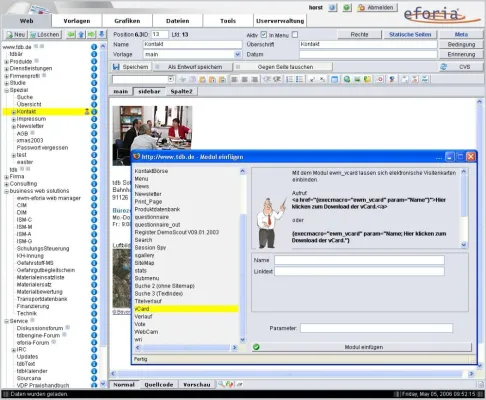Enable the In Menu checkbox
The height and width of the screenshot is (400, 486).
point(295,34)
